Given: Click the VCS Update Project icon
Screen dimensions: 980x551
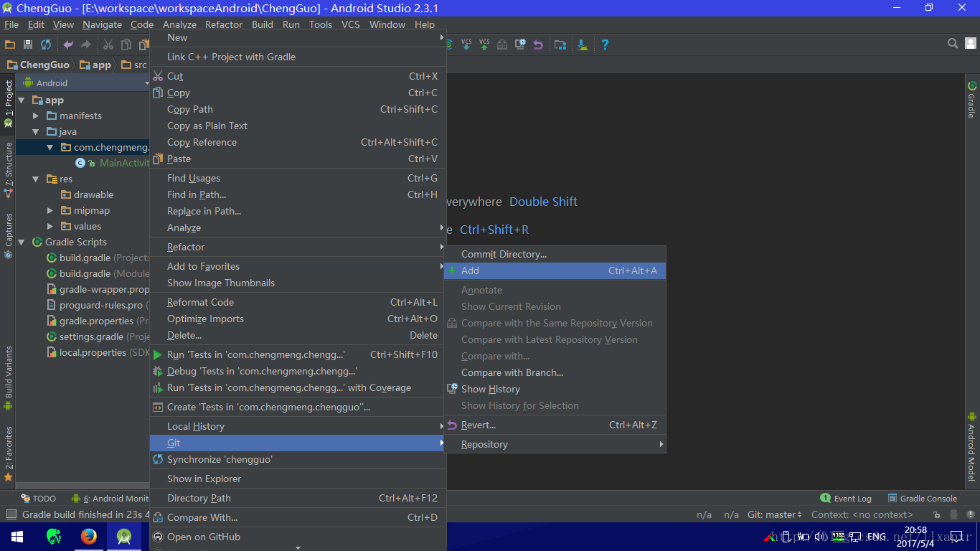Looking at the screenshot, I should tap(466, 44).
